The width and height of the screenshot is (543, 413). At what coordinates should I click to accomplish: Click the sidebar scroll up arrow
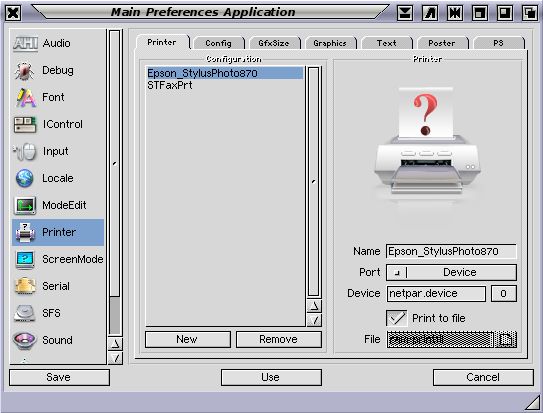pos(115,343)
